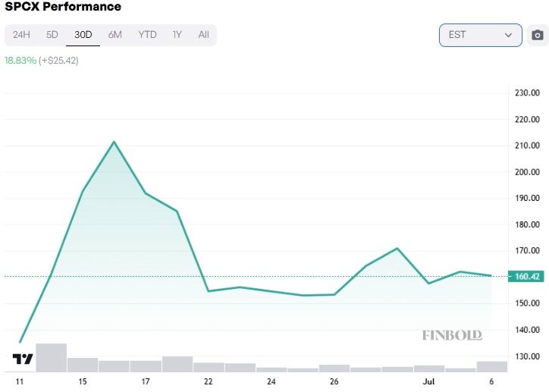Click date label 24 on time axis
Viewport: 549px width, 392px height.
tap(271, 381)
